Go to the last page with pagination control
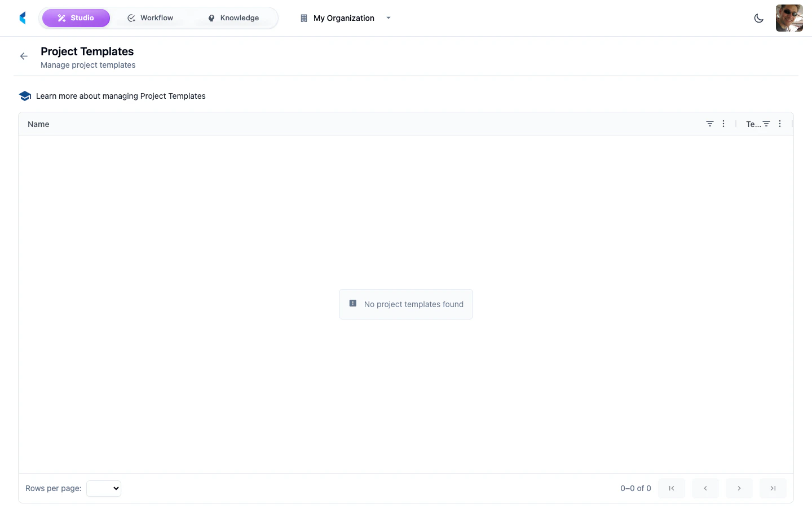This screenshot has height=508, width=812. pyautogui.click(x=773, y=488)
